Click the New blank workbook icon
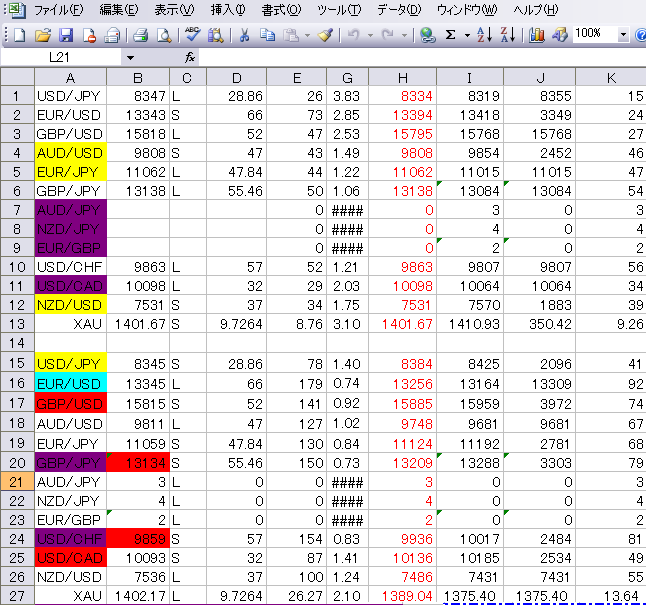This screenshot has height=605, width=646. pos(18,35)
